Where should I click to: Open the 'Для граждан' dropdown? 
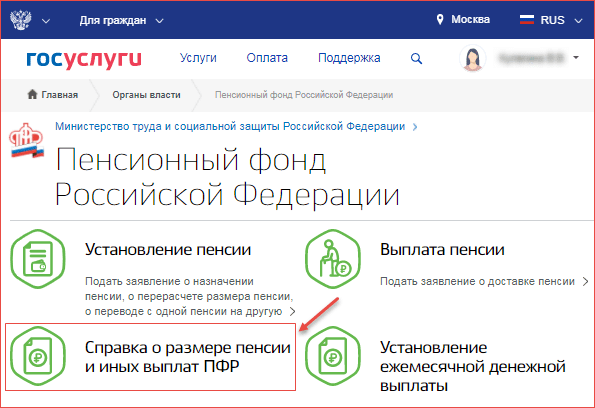point(121,20)
